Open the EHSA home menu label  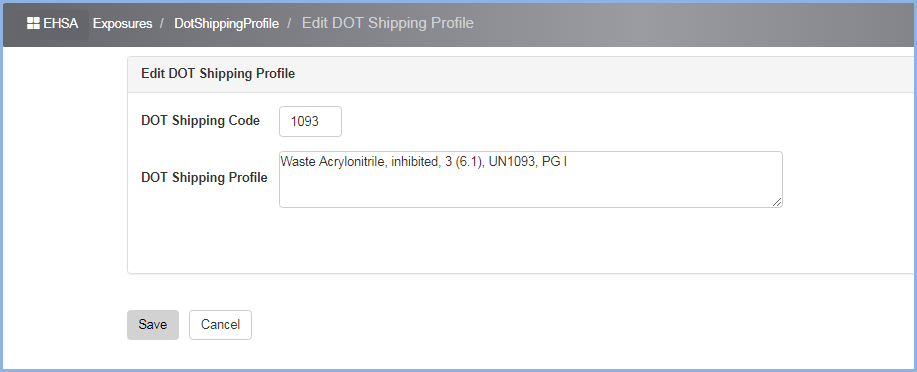click(x=60, y=23)
